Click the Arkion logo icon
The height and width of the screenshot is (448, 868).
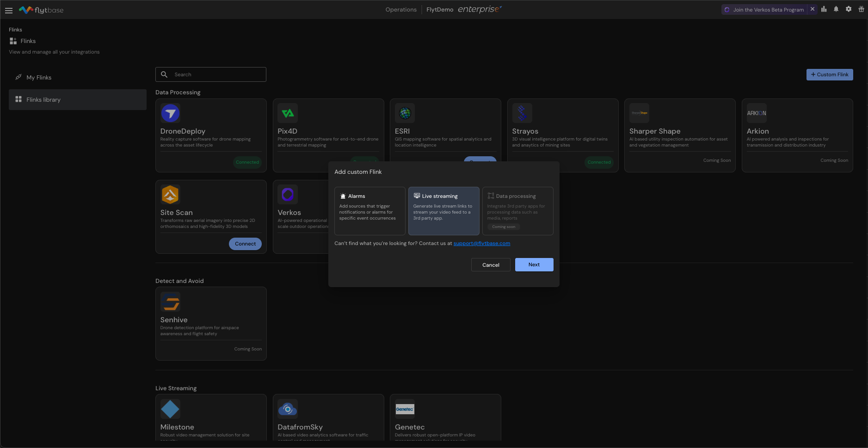(757, 113)
